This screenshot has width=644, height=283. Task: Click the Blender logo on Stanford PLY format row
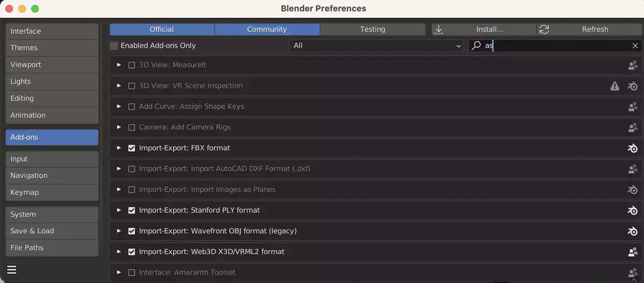tap(633, 211)
